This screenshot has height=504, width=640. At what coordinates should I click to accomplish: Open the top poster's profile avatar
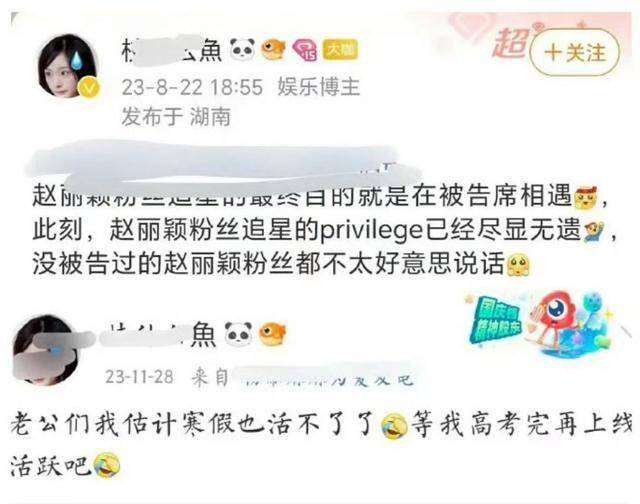coord(68,66)
